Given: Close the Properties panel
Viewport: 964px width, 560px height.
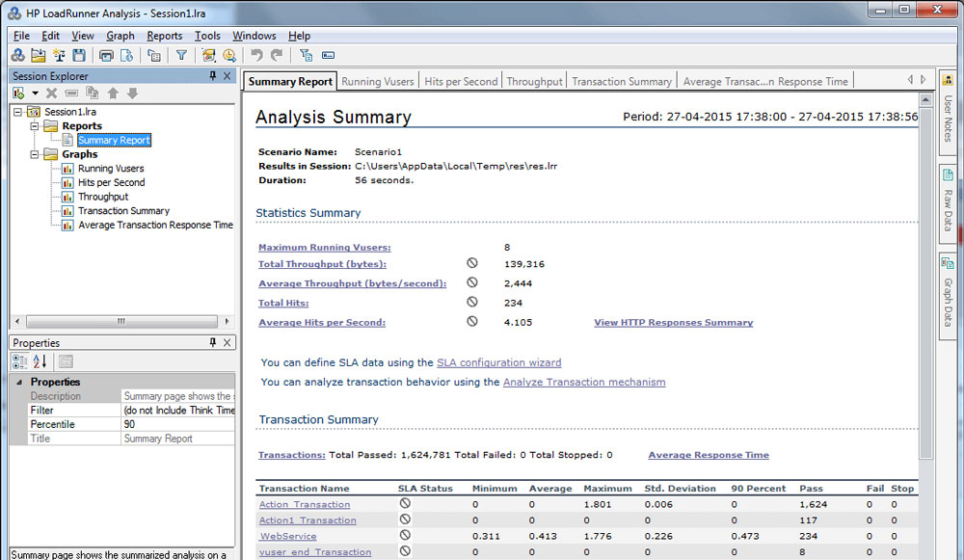Looking at the screenshot, I should 227,342.
